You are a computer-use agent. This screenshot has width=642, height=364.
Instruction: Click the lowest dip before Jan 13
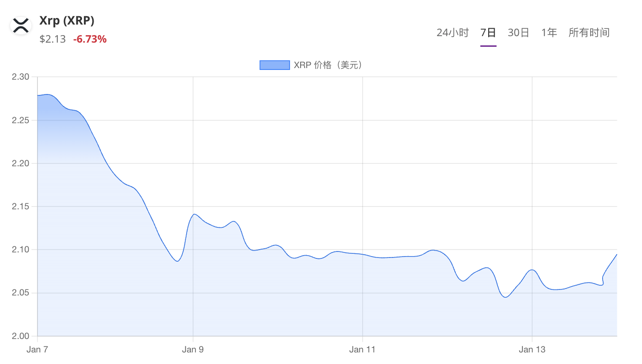(x=505, y=297)
